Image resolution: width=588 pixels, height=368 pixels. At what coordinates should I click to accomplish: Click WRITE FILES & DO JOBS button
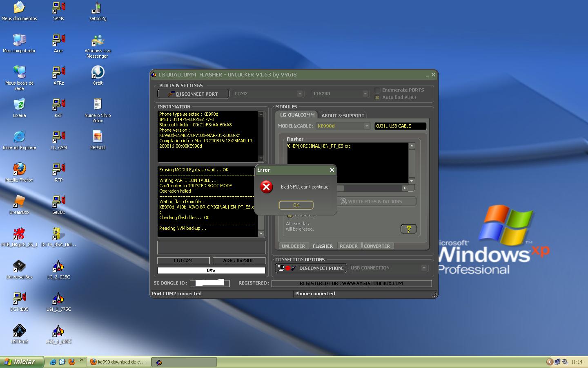click(378, 201)
